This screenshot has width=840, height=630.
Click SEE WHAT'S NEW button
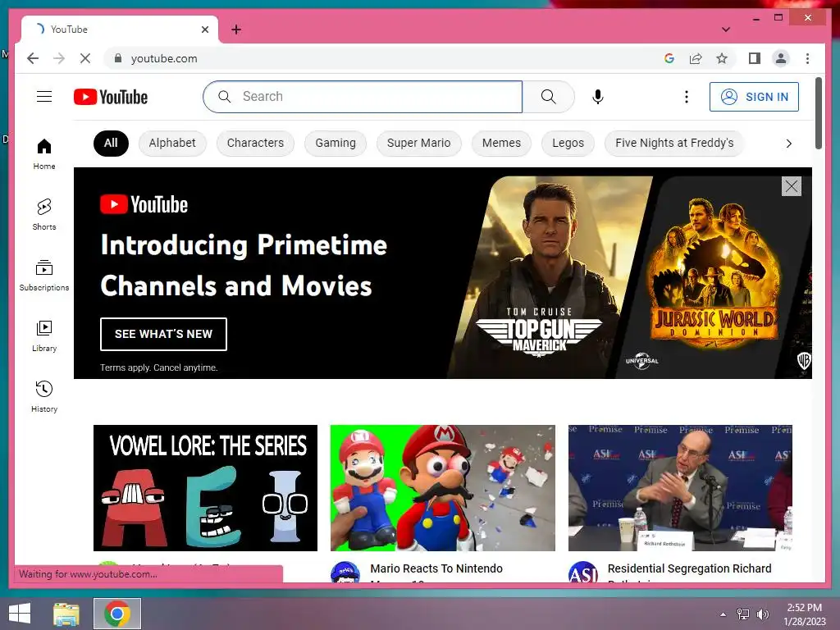click(x=163, y=334)
